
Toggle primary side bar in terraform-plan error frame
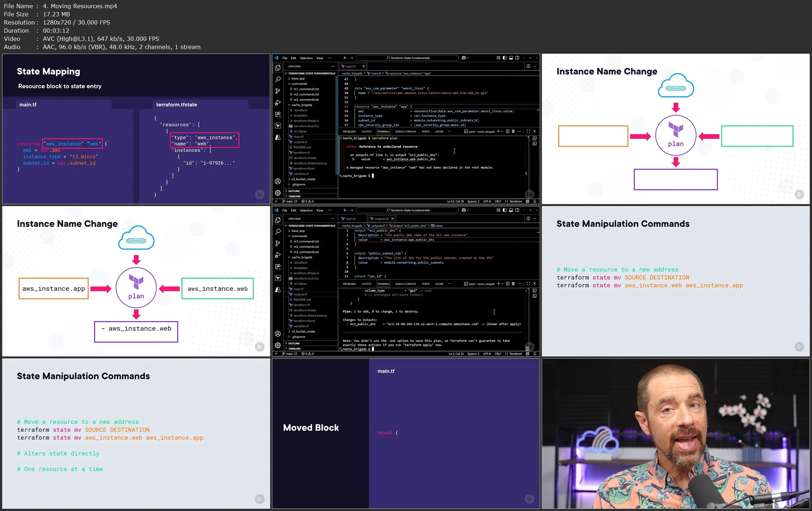click(x=505, y=58)
